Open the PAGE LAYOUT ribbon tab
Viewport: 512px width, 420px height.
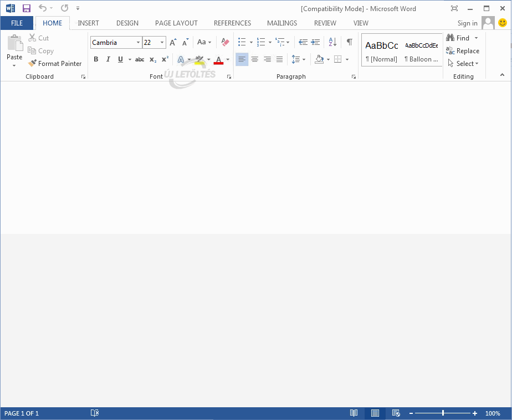click(176, 23)
